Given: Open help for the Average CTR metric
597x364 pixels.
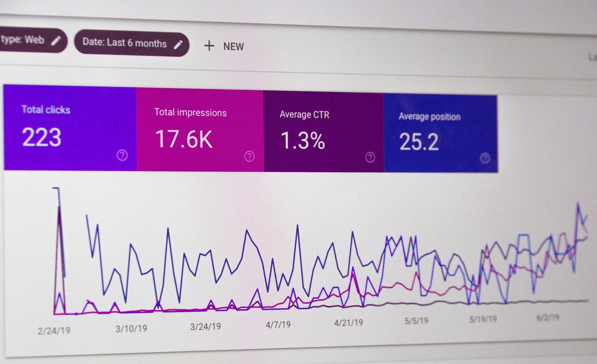Looking at the screenshot, I should coord(370,158).
